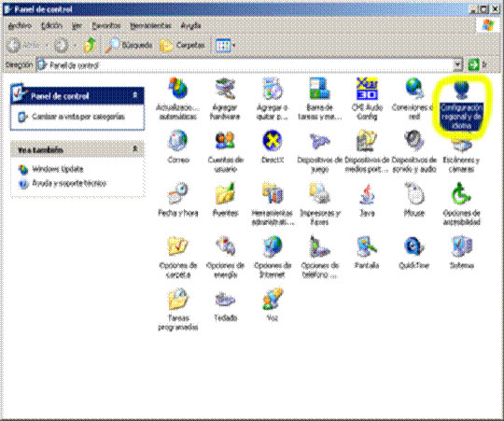The image size is (504, 421).
Task: Click the green Ir go button
Action: (473, 65)
